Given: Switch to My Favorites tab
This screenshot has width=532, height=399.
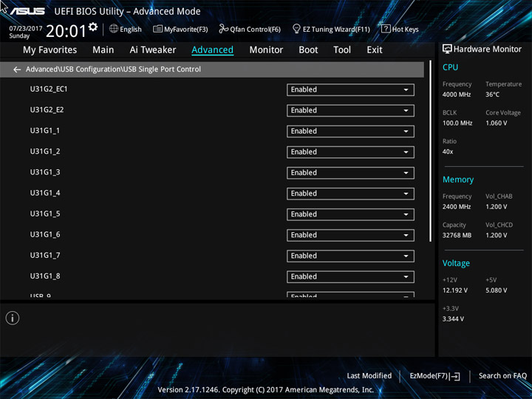Looking at the screenshot, I should coord(50,50).
